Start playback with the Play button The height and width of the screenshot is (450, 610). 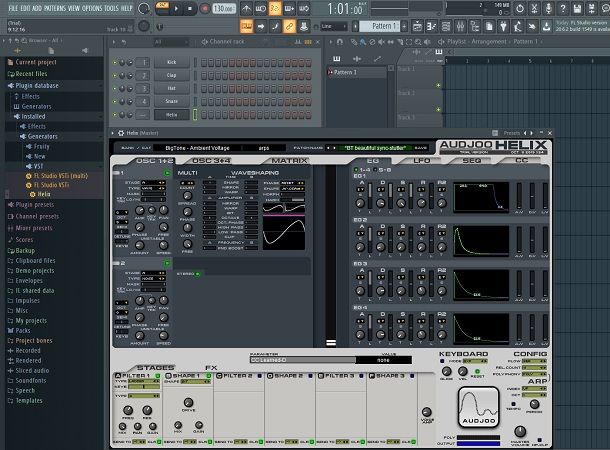coord(176,9)
